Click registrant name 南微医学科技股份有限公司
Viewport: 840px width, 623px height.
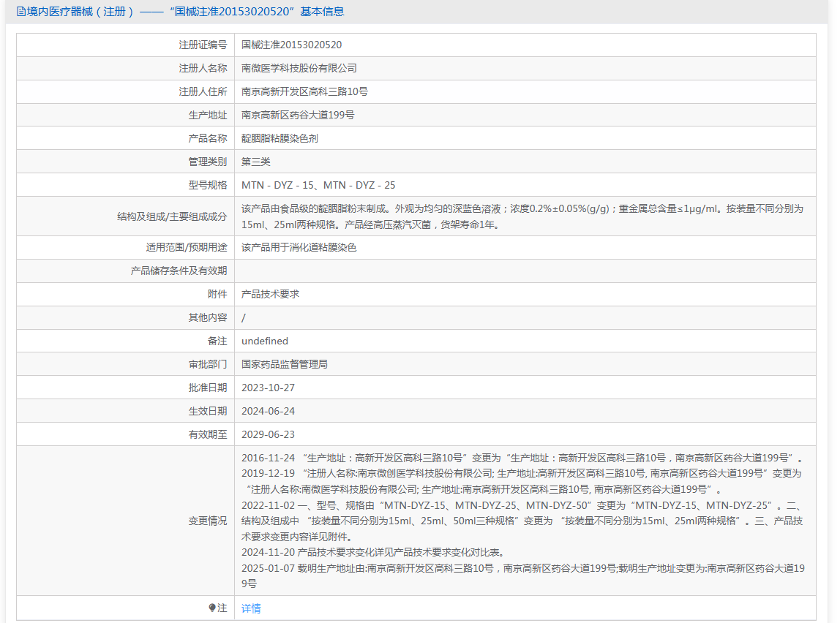click(x=299, y=69)
